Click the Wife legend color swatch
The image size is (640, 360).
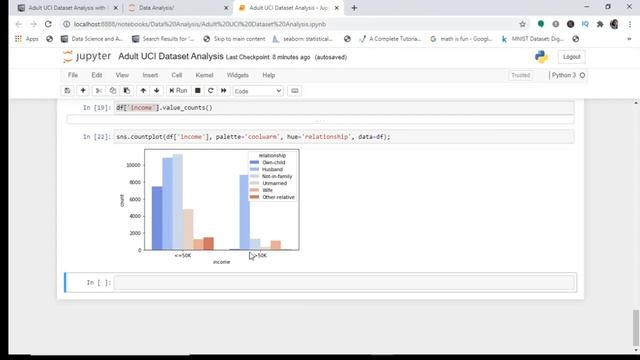tap(254, 190)
